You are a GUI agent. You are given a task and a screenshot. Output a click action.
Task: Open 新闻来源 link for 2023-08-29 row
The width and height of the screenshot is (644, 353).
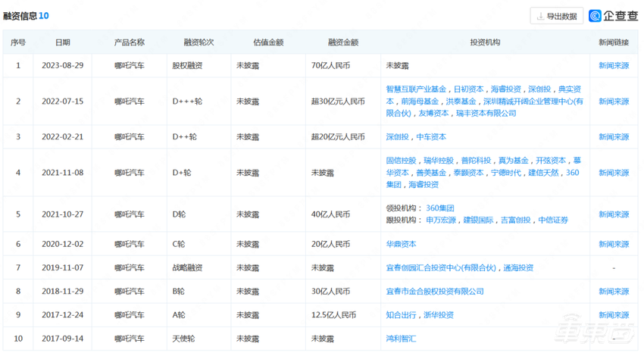coord(614,66)
